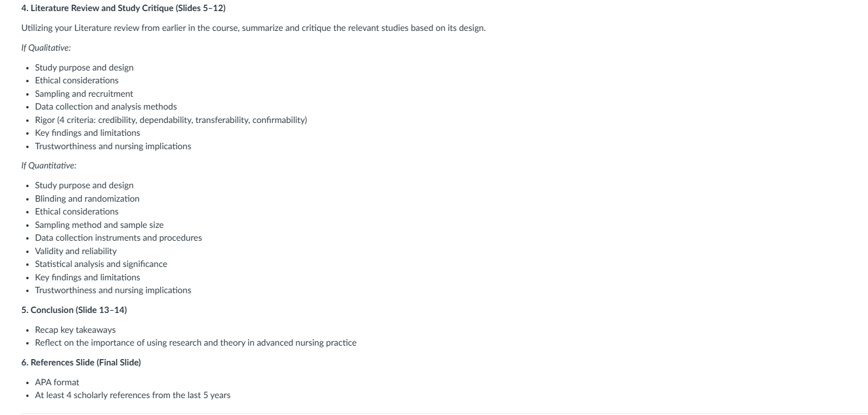Click the 'Reflect on the importance' bullet
The width and height of the screenshot is (868, 415).
click(x=195, y=343)
